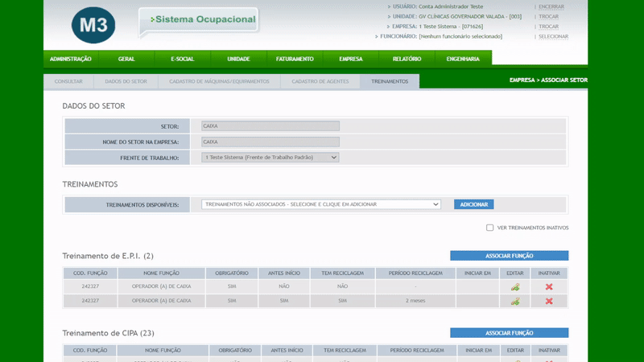The image size is (644, 362).
Task: Click 'Empresa > Associar Setor' breadcrumb
Action: point(548,80)
